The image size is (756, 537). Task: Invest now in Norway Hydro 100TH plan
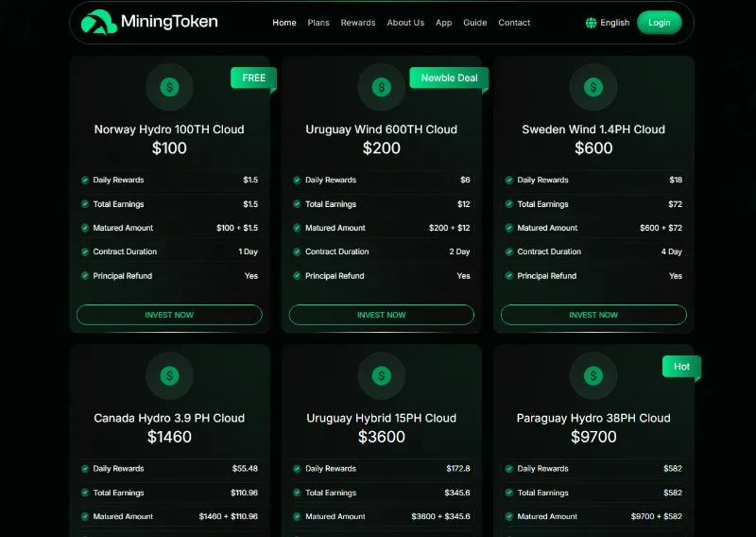coord(169,315)
